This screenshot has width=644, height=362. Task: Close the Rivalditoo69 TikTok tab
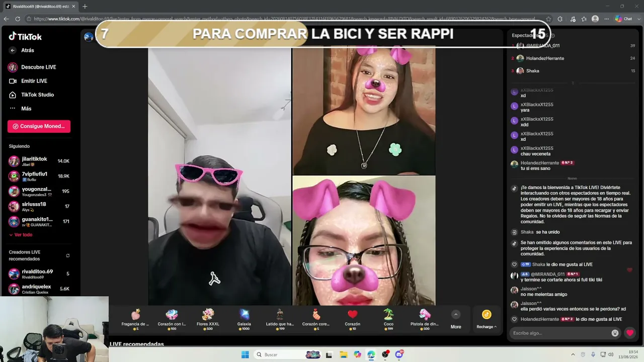tap(73, 7)
